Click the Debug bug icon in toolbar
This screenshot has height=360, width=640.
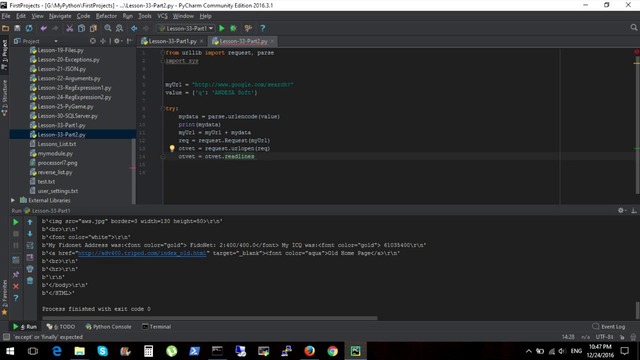pos(233,28)
